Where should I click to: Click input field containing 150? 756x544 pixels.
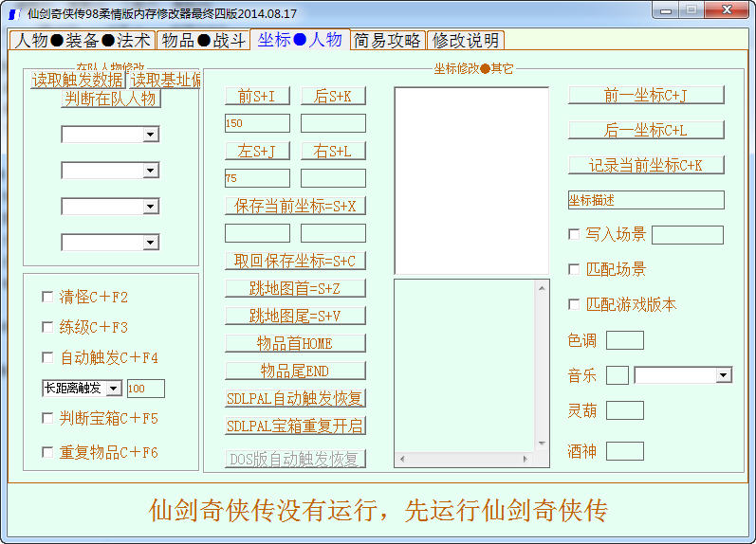coord(257,123)
